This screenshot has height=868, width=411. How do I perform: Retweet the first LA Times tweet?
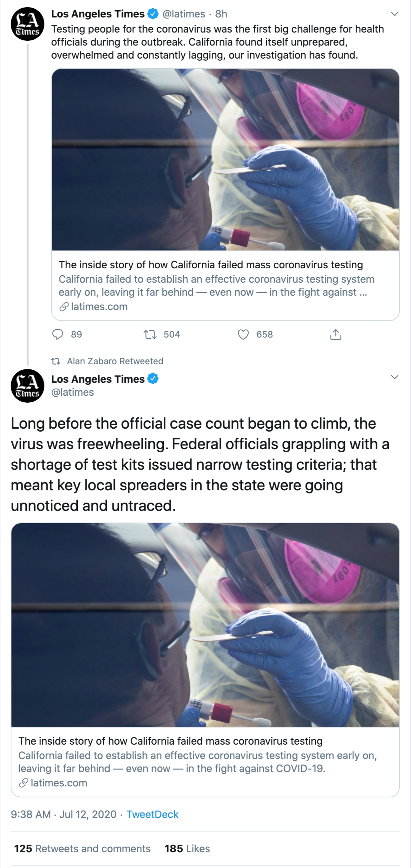point(150,334)
